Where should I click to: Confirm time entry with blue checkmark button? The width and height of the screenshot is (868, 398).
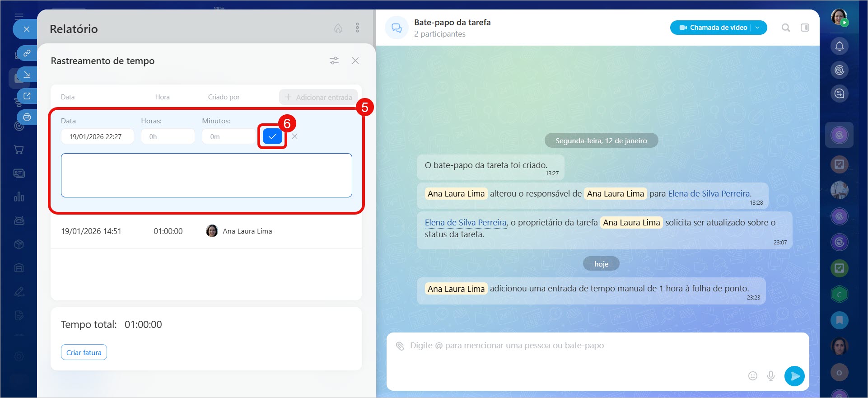[272, 136]
